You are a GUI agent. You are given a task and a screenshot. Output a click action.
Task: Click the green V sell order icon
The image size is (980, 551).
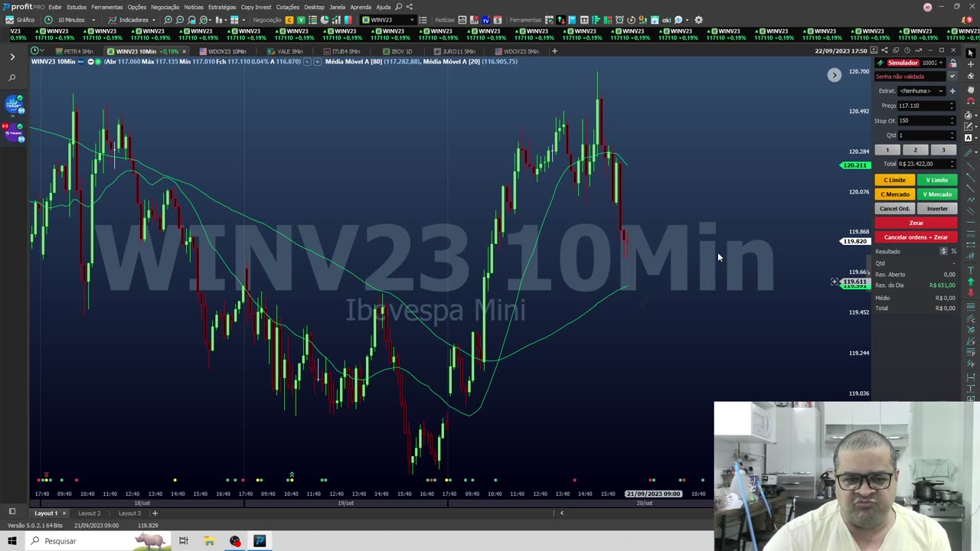coord(301,20)
